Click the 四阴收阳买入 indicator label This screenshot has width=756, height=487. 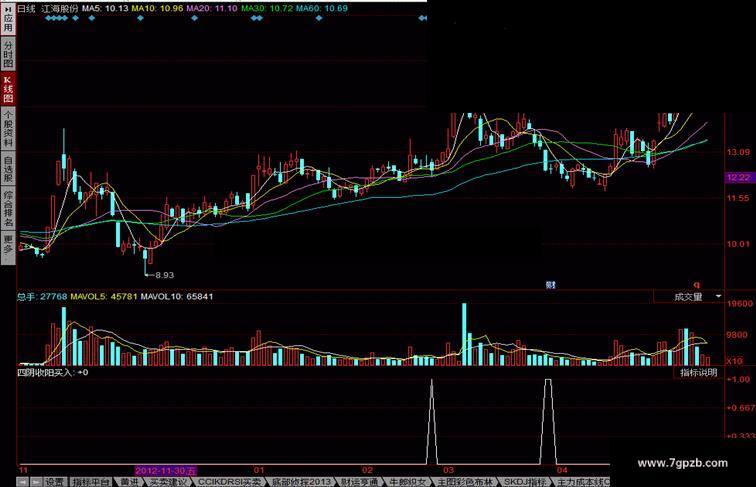(53, 372)
